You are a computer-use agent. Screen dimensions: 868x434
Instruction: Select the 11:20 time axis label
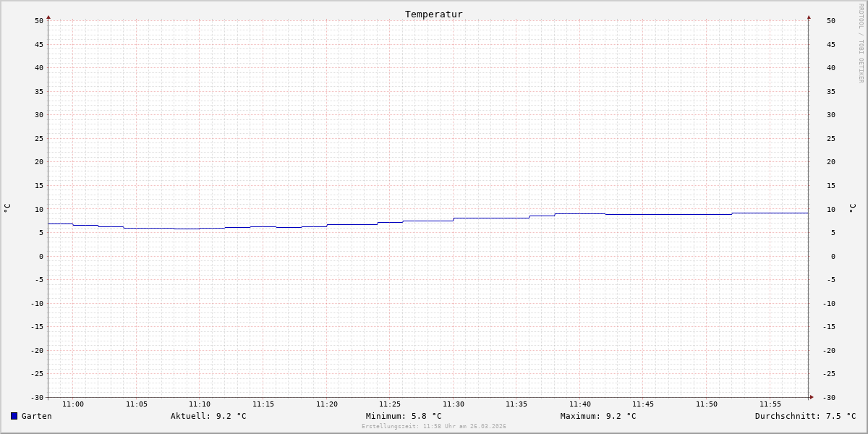[327, 404]
